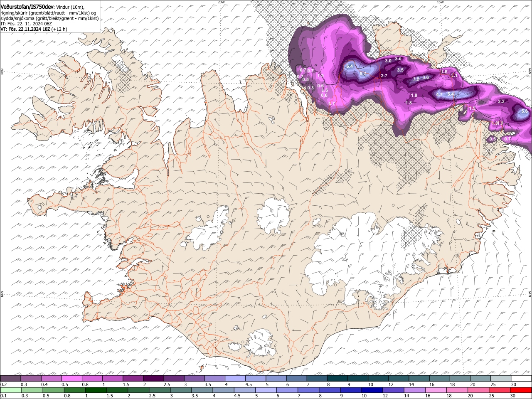Pick the bright pink 0.5 snow legend swatch
The height and width of the screenshot is (399, 532).
point(71,379)
